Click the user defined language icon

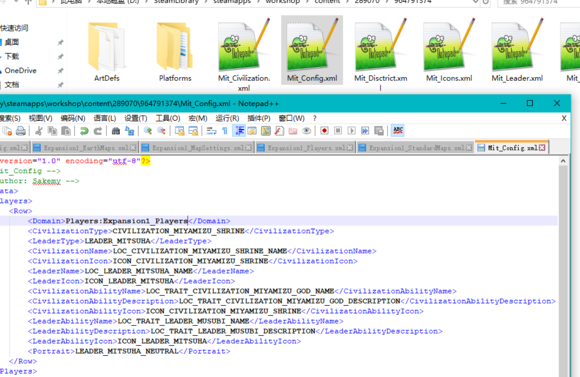[252, 131]
